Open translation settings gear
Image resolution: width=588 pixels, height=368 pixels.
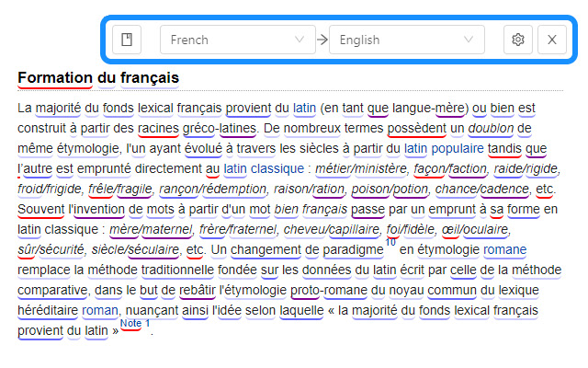[518, 40]
